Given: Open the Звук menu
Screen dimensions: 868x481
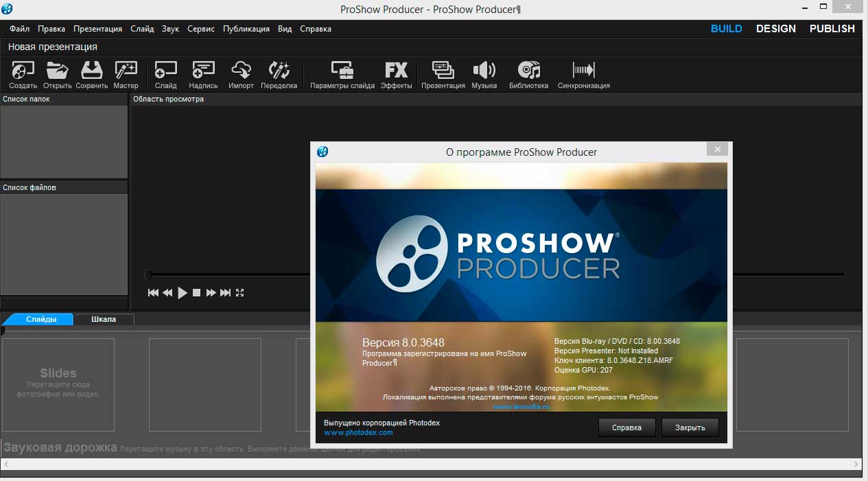Looking at the screenshot, I should (170, 29).
